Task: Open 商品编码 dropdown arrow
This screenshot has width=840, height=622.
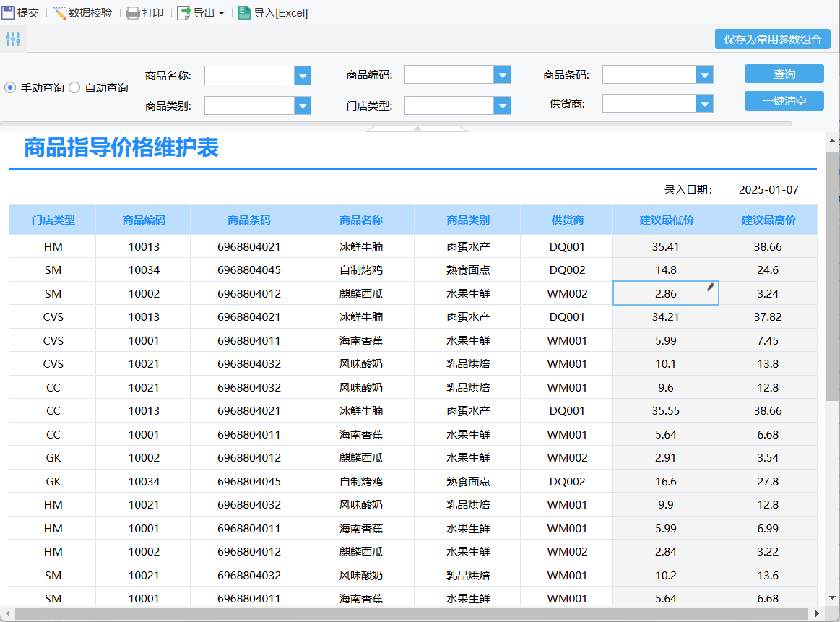Action: (x=503, y=75)
